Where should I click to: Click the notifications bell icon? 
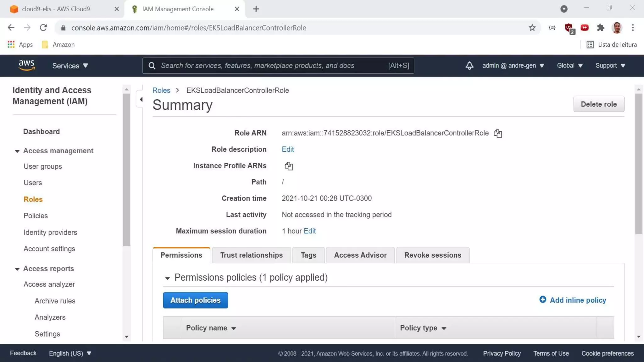469,66
